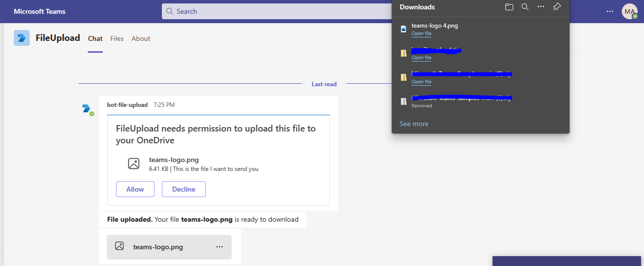This screenshot has height=266, width=644.
Task: Click the '6.41 KB' file description text
Action: point(204,169)
